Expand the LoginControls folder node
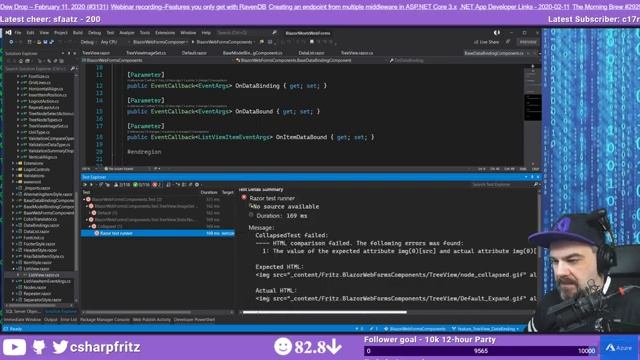 point(13,169)
